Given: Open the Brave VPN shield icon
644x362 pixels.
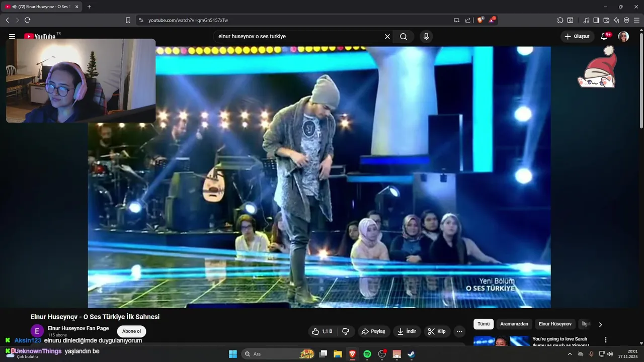Looking at the screenshot, I should [626, 20].
